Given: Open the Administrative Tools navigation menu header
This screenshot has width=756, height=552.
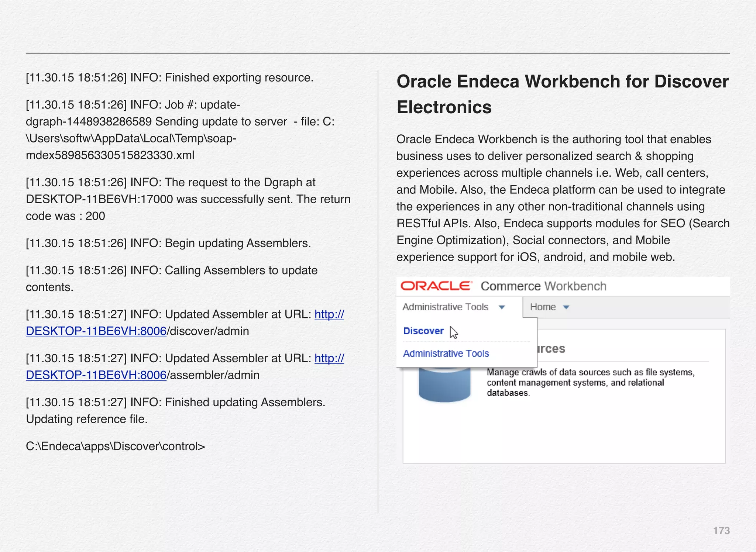Looking at the screenshot, I should click(445, 307).
